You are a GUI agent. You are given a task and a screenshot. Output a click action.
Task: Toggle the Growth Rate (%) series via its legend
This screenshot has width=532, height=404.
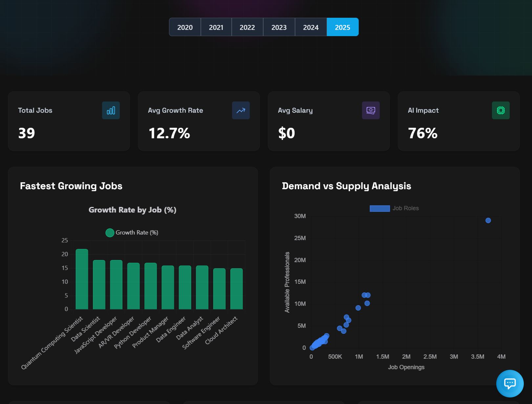[137, 233]
